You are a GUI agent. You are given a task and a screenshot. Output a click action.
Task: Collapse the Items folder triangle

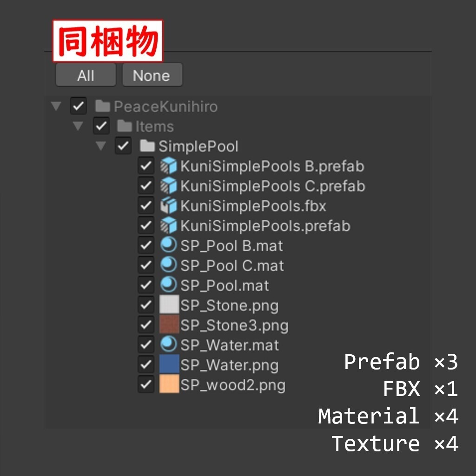(x=78, y=126)
